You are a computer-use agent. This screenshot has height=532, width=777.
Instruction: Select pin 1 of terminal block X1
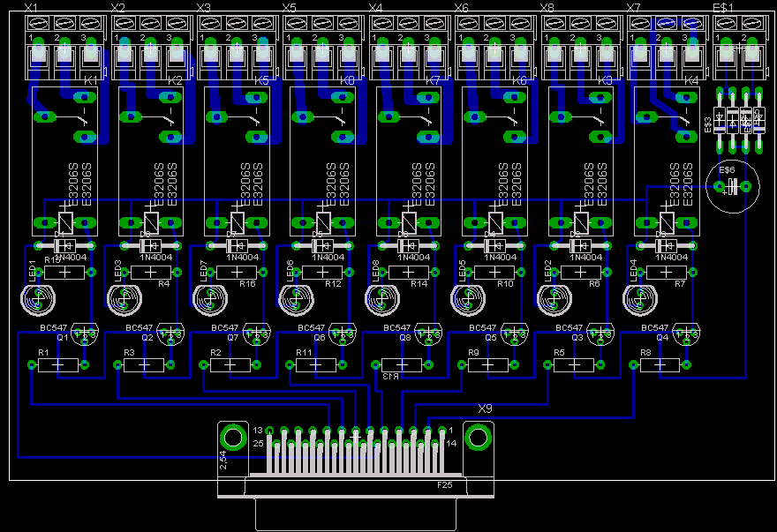coord(39,58)
